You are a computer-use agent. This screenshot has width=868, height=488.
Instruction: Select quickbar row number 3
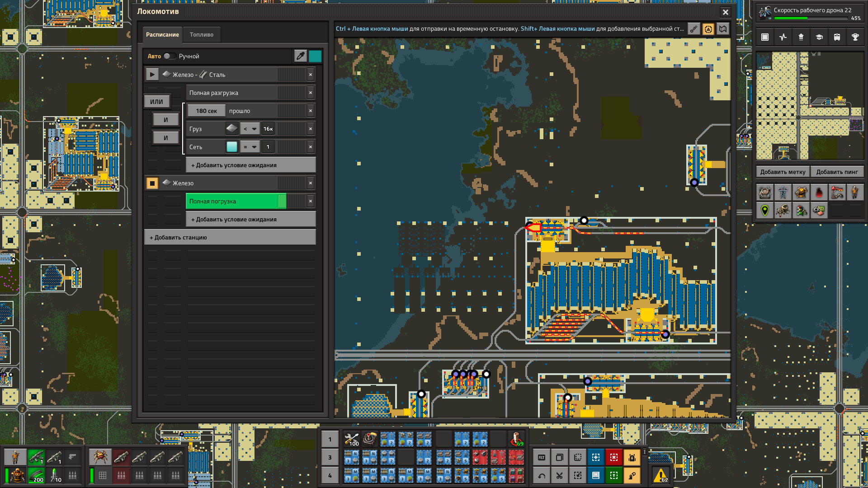[330, 457]
